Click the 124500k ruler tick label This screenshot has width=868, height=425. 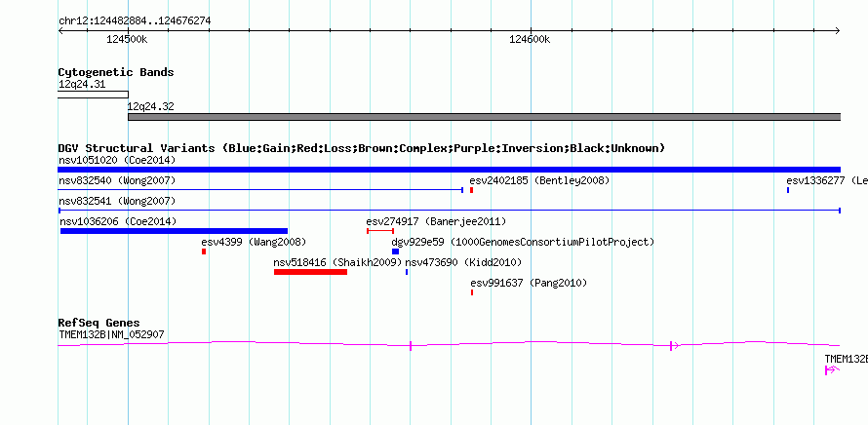[x=128, y=39]
